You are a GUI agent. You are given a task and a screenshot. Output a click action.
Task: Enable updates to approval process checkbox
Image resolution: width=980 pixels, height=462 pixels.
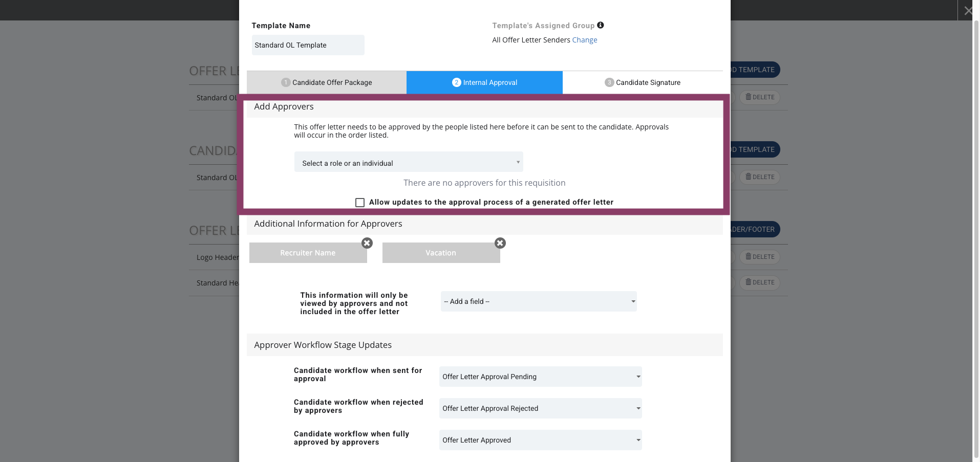pyautogui.click(x=360, y=203)
